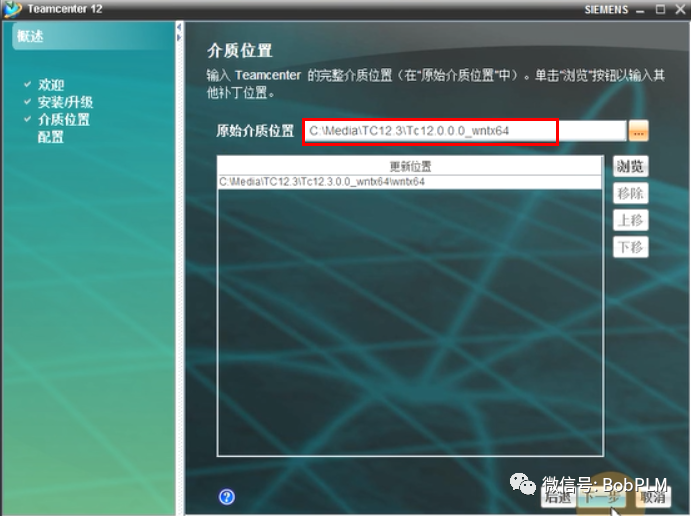Image resolution: width=691 pixels, height=516 pixels.
Task: Click the 浏览 button
Action: [x=630, y=167]
